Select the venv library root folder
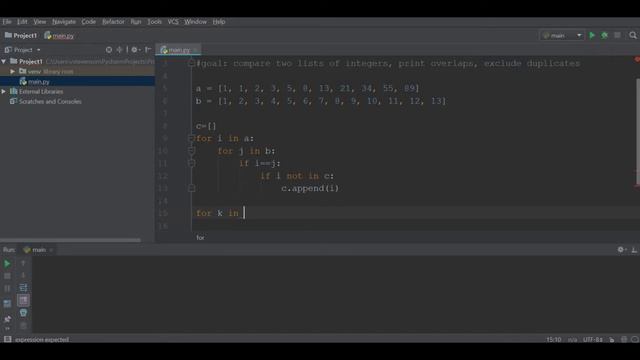640x360 pixels. click(46, 71)
